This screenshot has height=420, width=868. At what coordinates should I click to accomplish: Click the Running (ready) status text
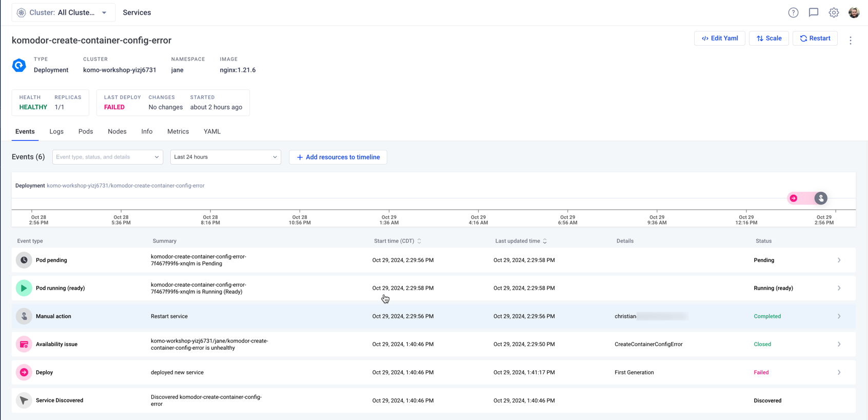[x=773, y=288]
